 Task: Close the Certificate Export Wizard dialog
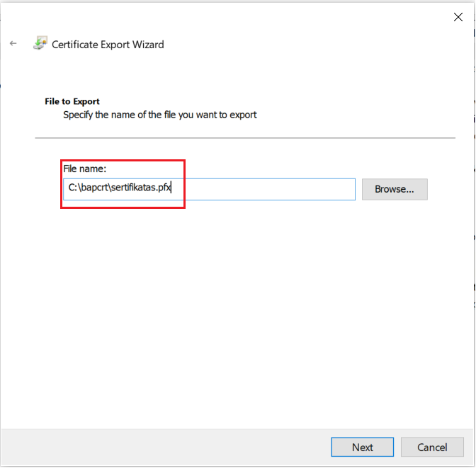[458, 18]
